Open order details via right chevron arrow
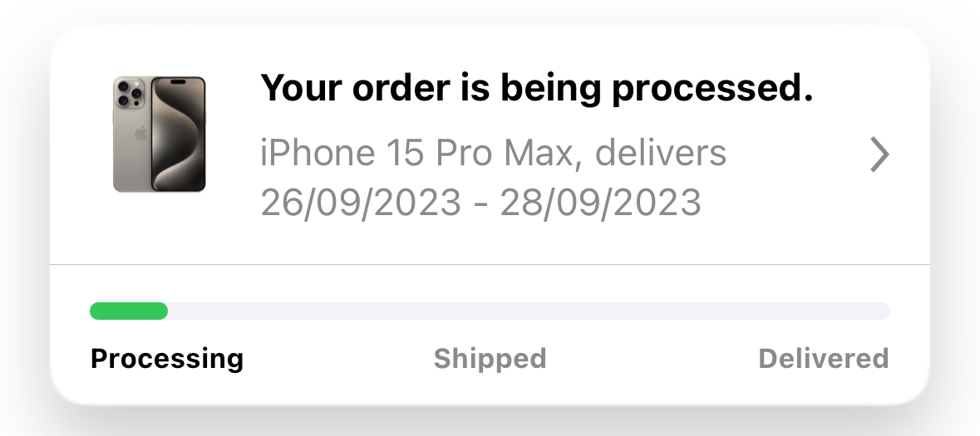 (880, 155)
